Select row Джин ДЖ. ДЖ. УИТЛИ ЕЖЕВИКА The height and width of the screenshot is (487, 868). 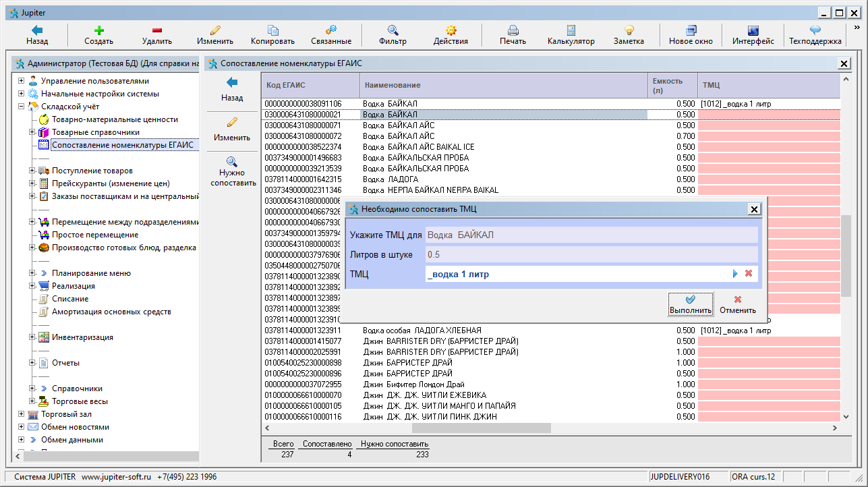point(551,395)
